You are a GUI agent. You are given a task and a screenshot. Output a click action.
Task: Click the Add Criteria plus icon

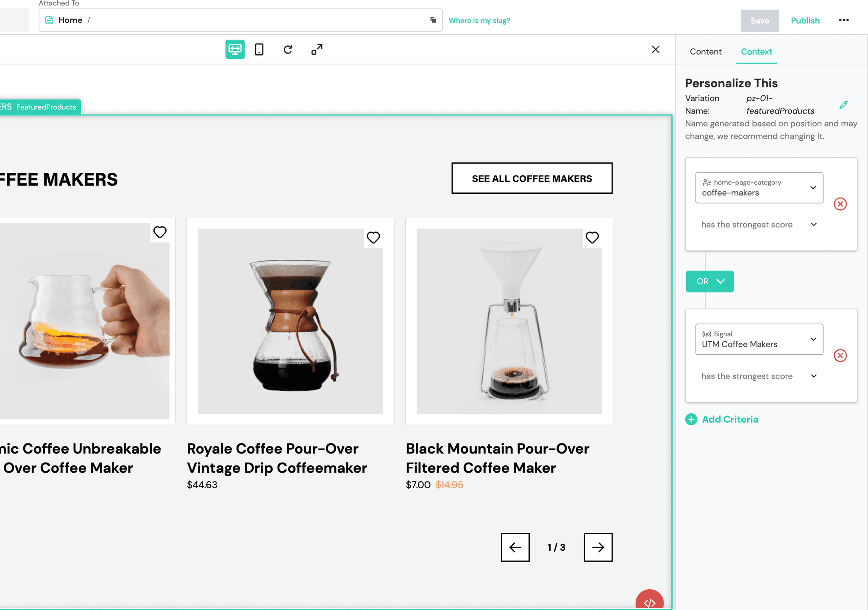click(x=692, y=419)
